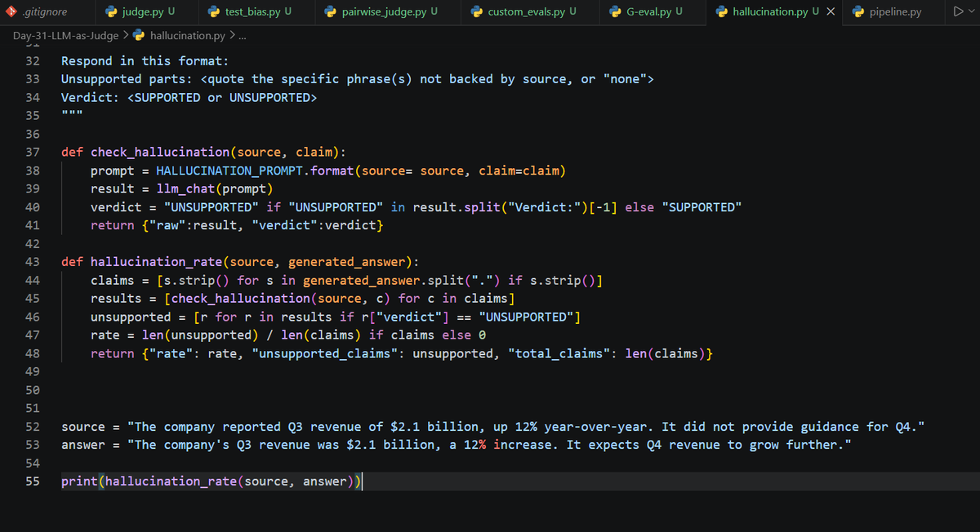Click the print statement on line 55
The height and width of the screenshot is (532, 980).
(211, 481)
